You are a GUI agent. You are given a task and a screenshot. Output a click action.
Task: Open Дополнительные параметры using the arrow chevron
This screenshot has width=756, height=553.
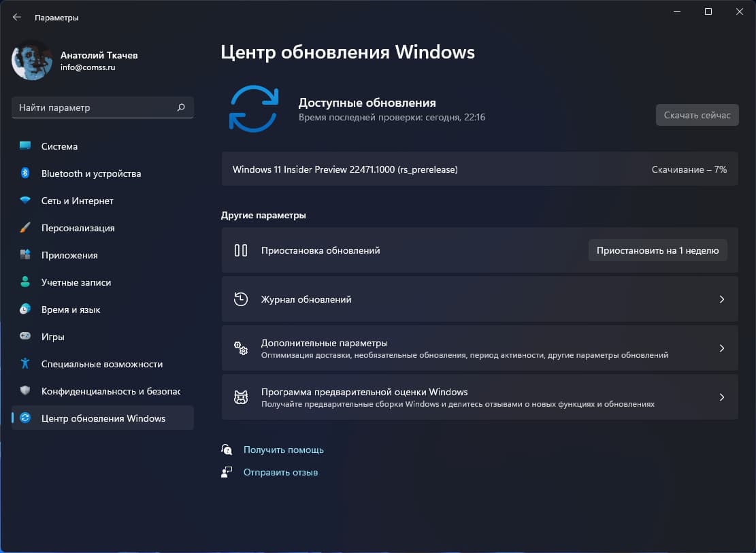tap(722, 348)
